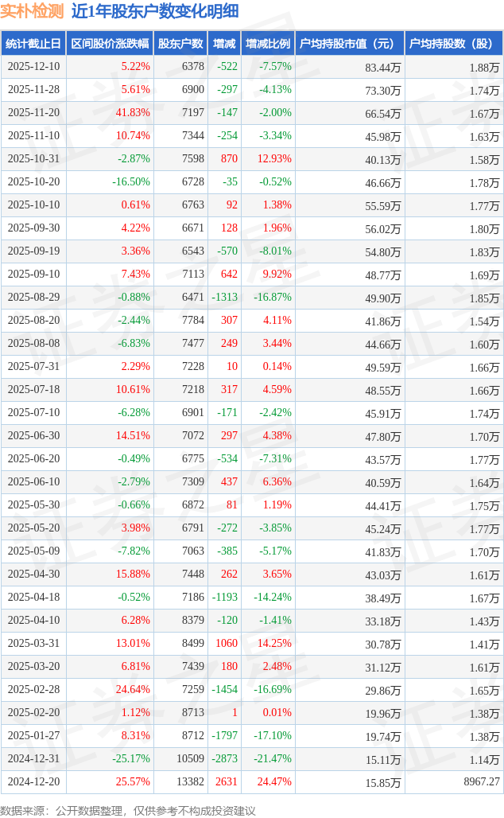504x818 pixels.
Task: Click the 股东户数 column header
Action: 180,44
